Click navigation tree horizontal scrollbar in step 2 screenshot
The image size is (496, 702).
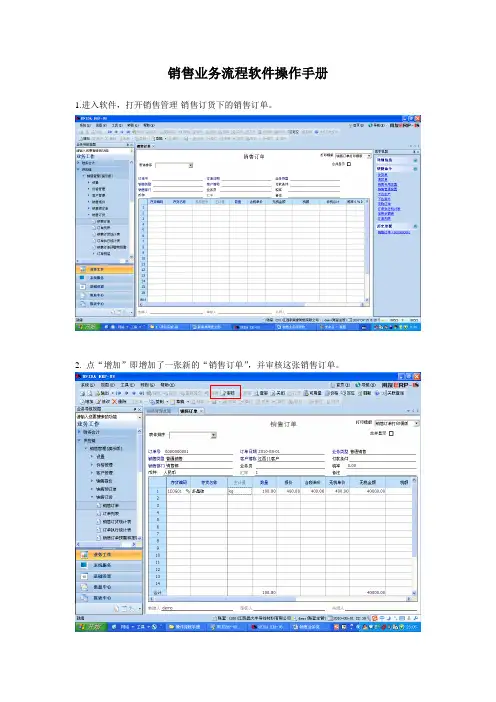106,544
